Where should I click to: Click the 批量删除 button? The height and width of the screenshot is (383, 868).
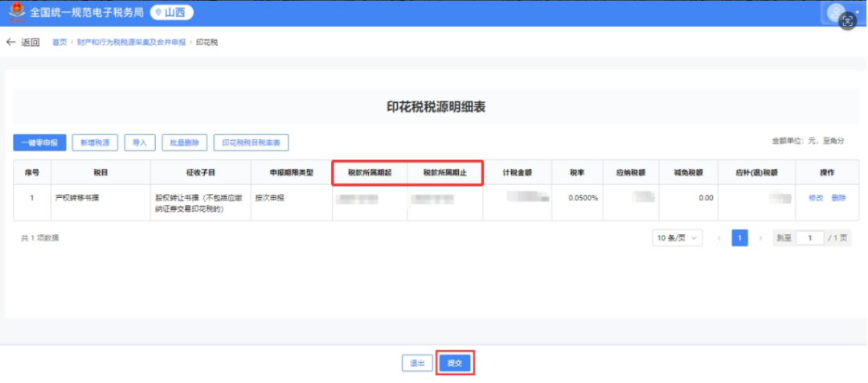(184, 142)
